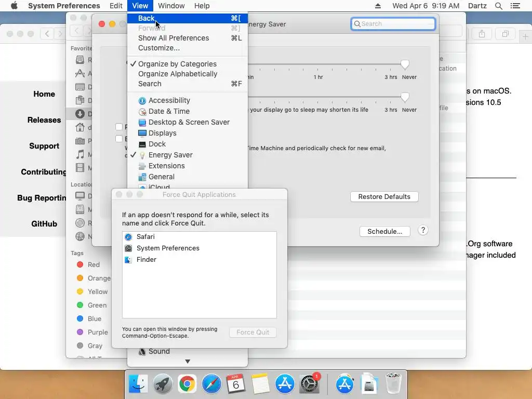Viewport: 532px width, 399px height.
Task: Click Safari share toolbar icon
Action: pyautogui.click(x=482, y=34)
